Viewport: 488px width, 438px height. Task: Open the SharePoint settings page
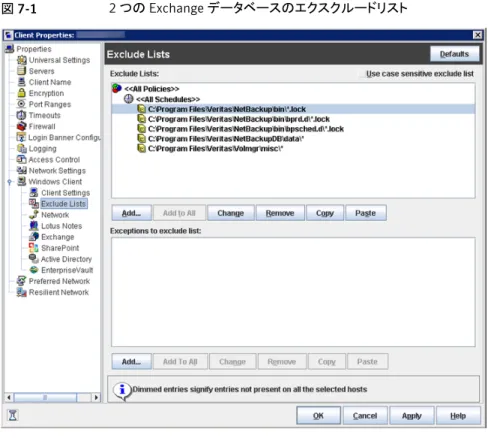coord(60,248)
